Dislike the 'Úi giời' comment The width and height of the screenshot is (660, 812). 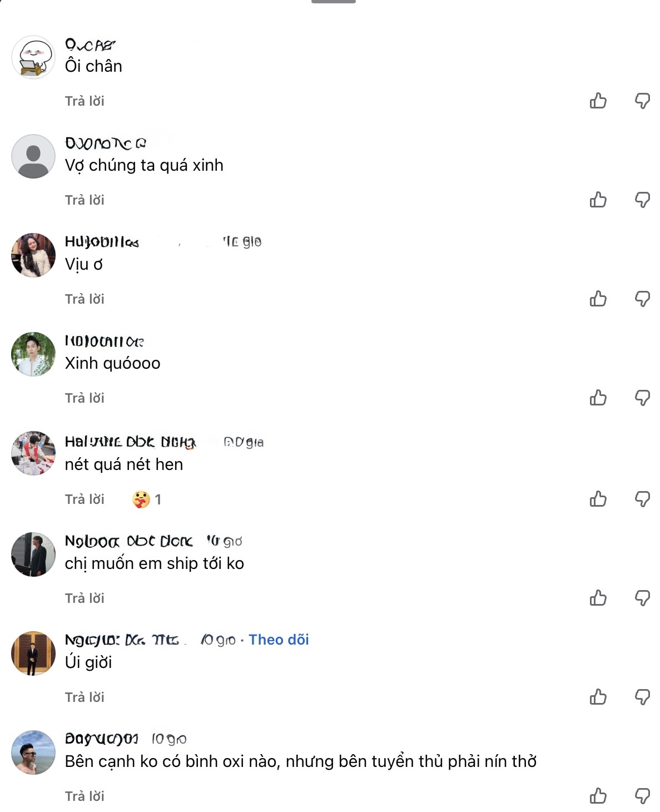(642, 697)
